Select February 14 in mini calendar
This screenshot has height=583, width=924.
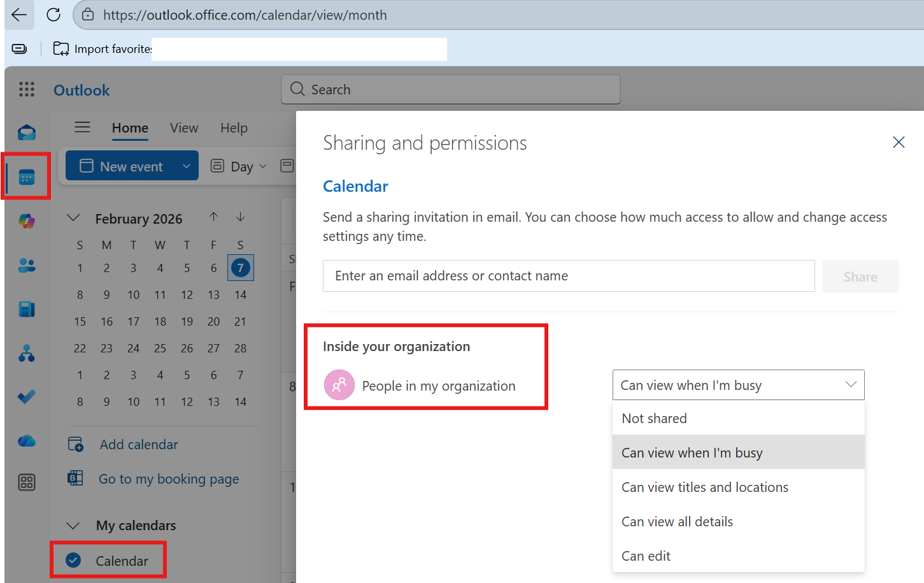click(241, 295)
